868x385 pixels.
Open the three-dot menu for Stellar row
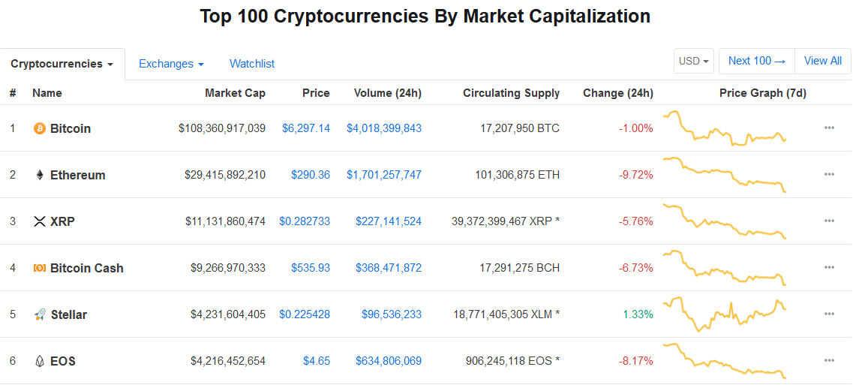(829, 314)
